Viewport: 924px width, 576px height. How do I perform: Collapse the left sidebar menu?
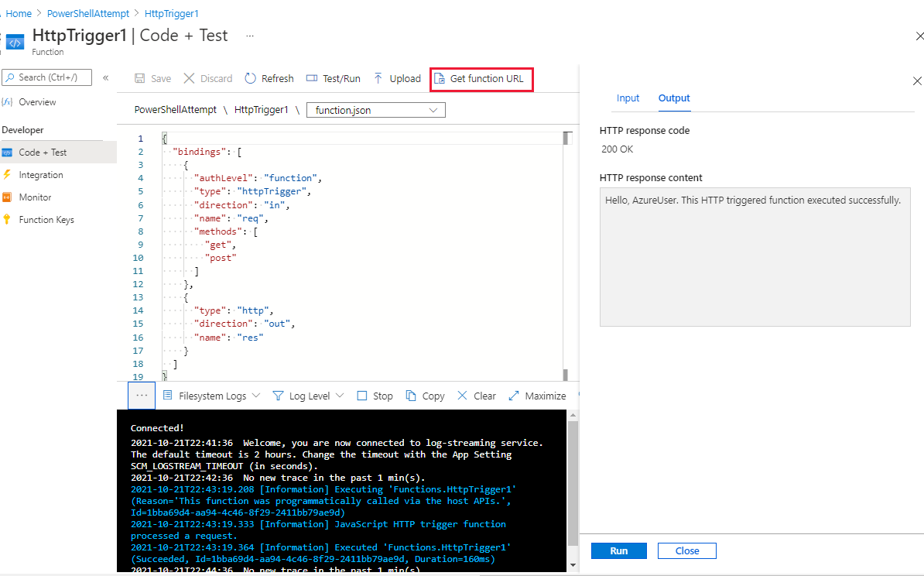[x=106, y=77]
